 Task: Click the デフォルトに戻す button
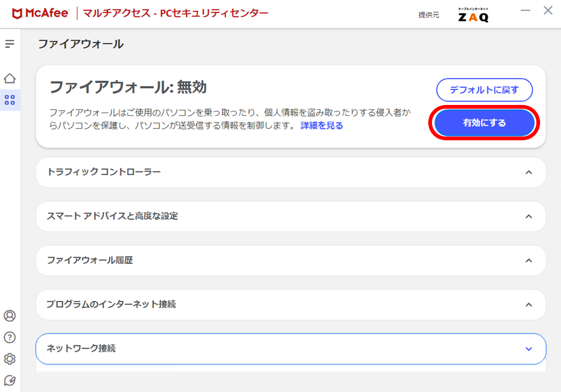[484, 90]
